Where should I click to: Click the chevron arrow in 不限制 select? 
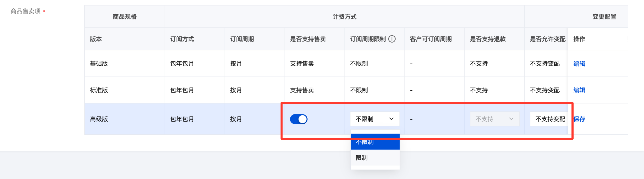point(391,119)
